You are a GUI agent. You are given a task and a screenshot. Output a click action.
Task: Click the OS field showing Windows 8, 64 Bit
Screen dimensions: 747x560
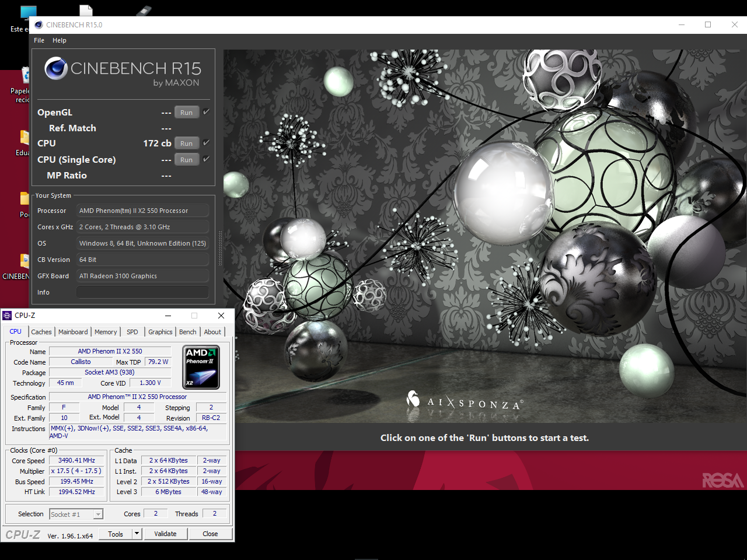[142, 243]
